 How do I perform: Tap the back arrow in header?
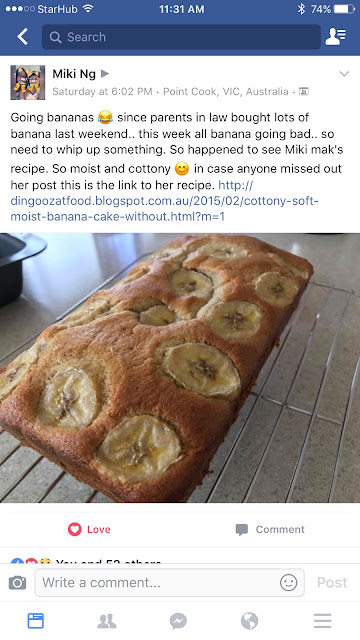coord(22,37)
